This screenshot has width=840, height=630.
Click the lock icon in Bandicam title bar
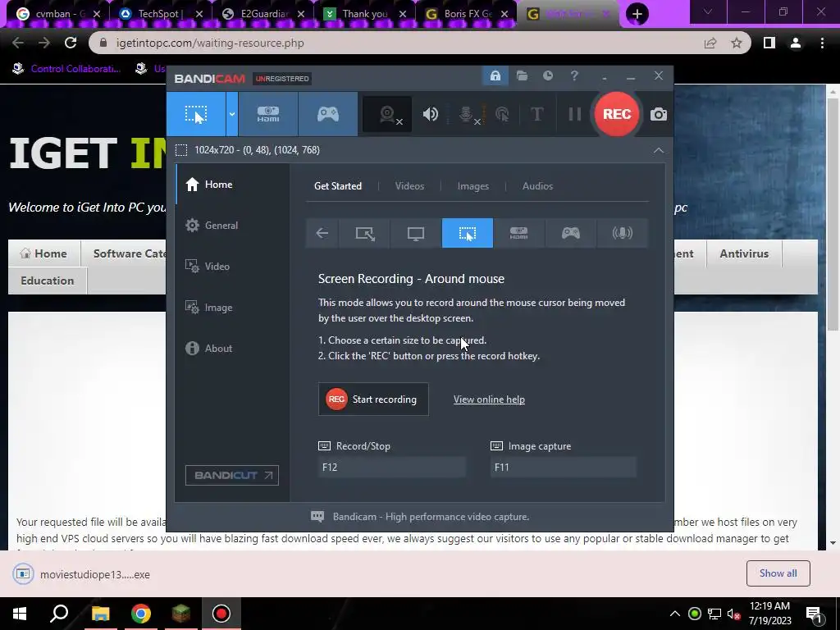coord(495,76)
